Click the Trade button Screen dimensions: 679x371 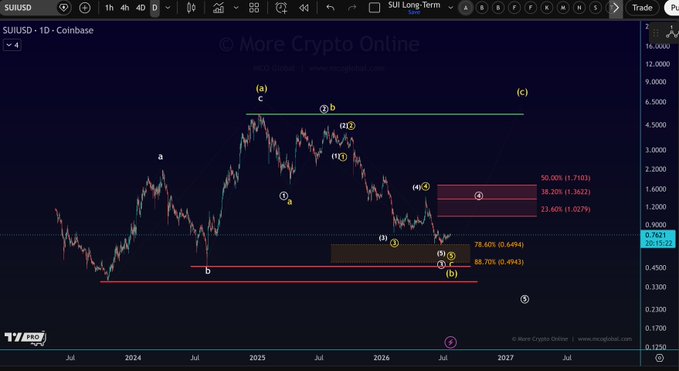pos(642,7)
